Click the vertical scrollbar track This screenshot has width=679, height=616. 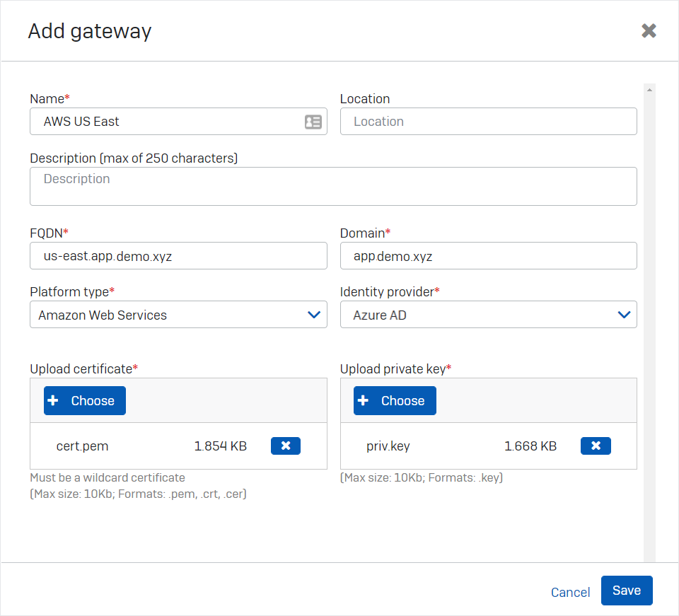tap(649, 318)
